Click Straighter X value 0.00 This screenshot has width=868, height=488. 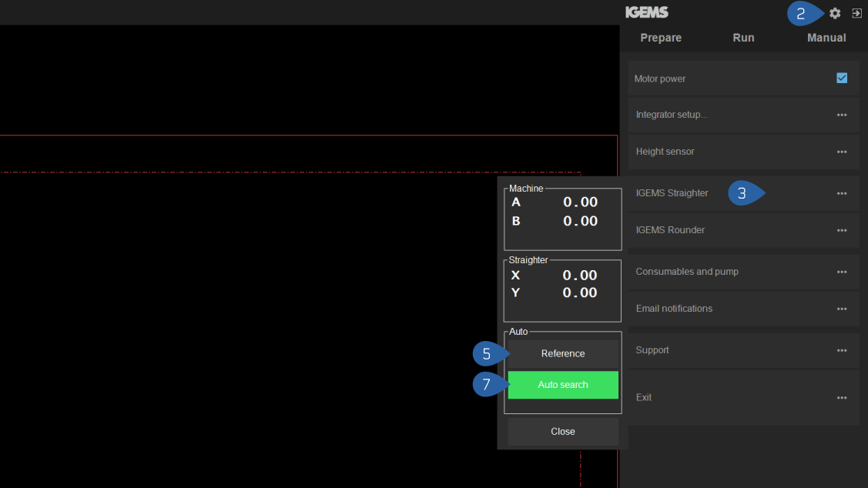tap(580, 275)
